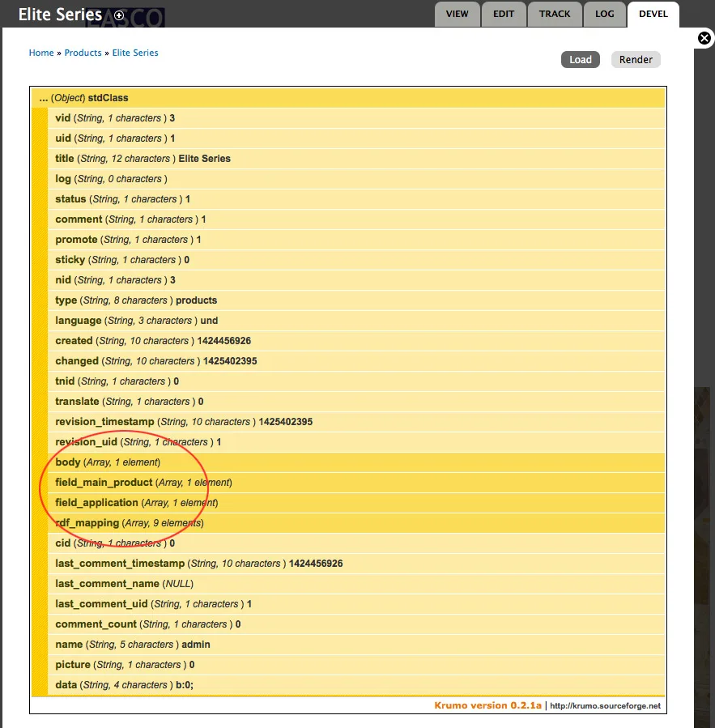Switch to the VIEW tab
715x728 pixels.
[x=457, y=14]
